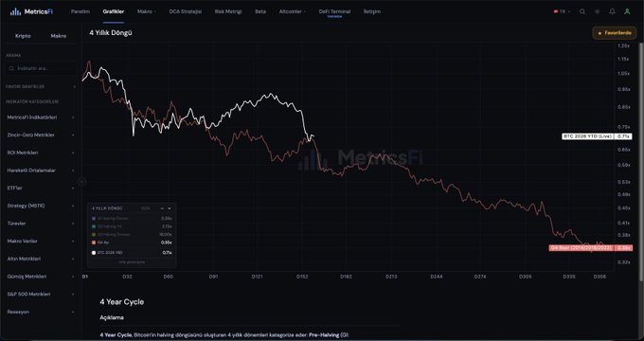Click the bottom link in the legend panel

coord(132,261)
